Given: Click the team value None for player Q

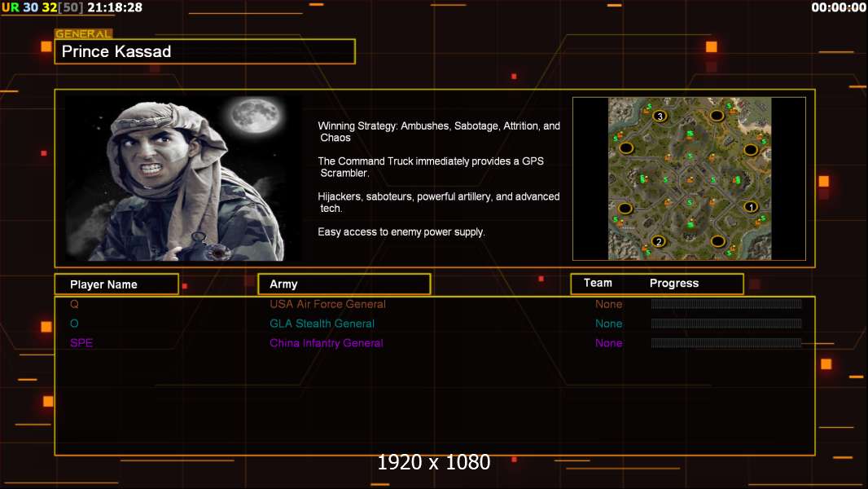Looking at the screenshot, I should point(609,304).
